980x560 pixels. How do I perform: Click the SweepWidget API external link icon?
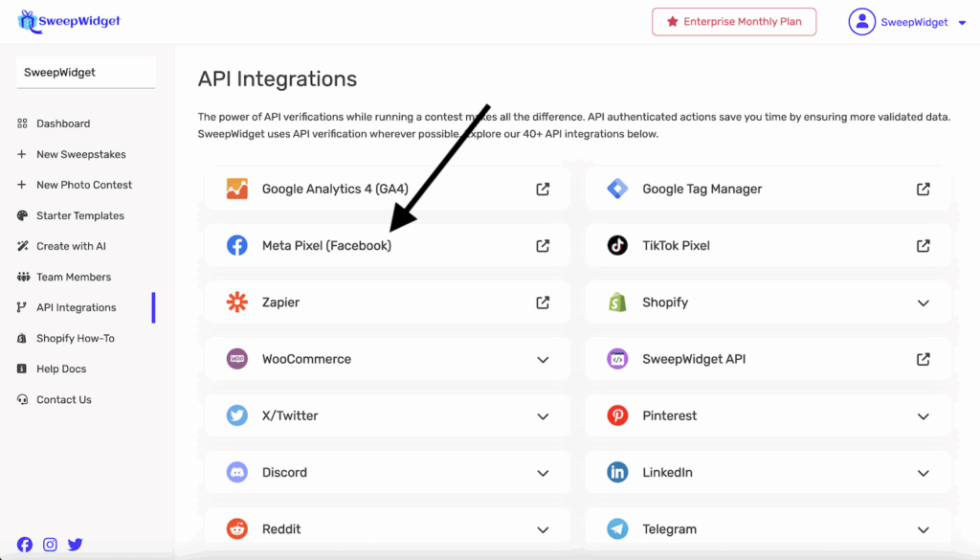(x=923, y=359)
